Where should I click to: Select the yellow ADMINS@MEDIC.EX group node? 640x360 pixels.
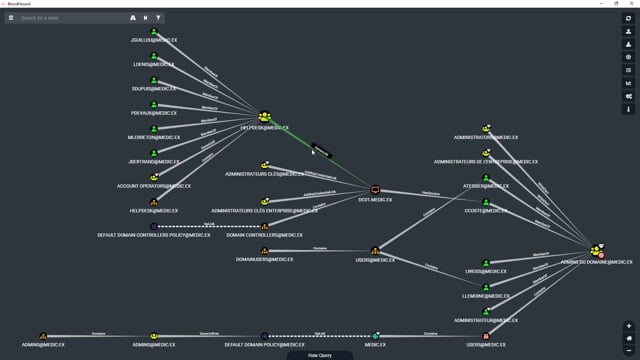click(x=154, y=336)
